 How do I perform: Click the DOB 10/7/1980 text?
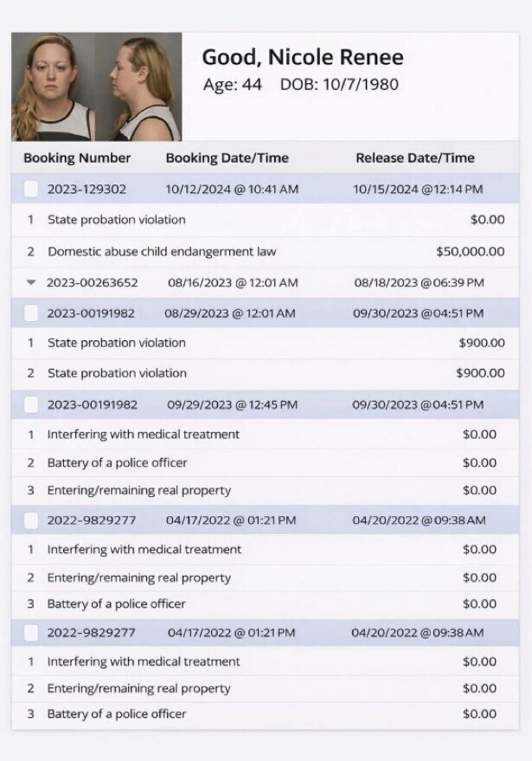coord(339,85)
